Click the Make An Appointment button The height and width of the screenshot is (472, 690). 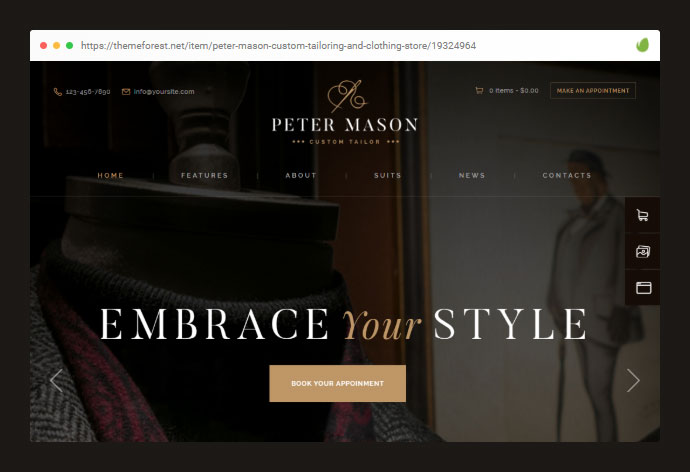click(x=593, y=91)
